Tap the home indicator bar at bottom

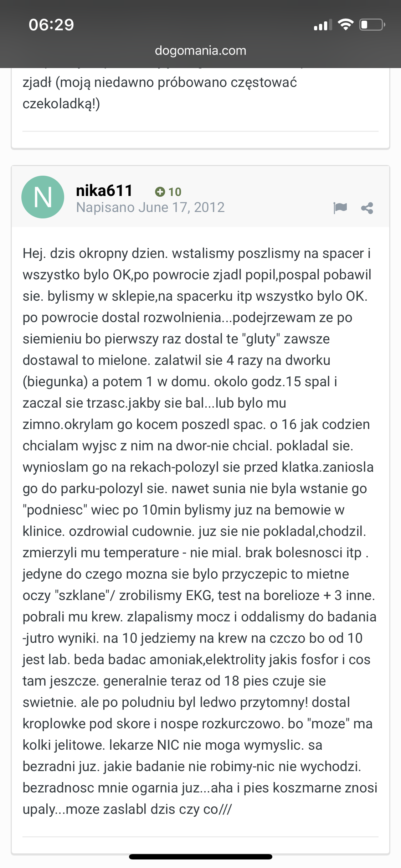(x=200, y=857)
